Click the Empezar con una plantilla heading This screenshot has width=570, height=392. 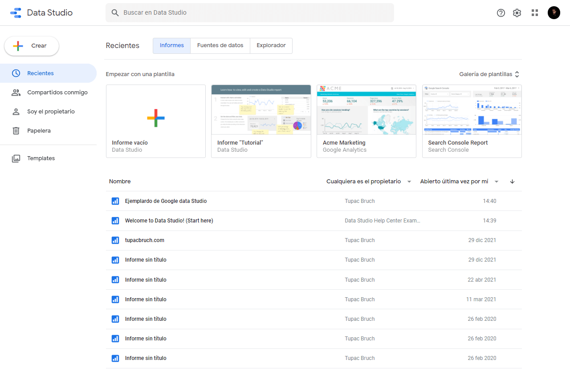tap(140, 74)
